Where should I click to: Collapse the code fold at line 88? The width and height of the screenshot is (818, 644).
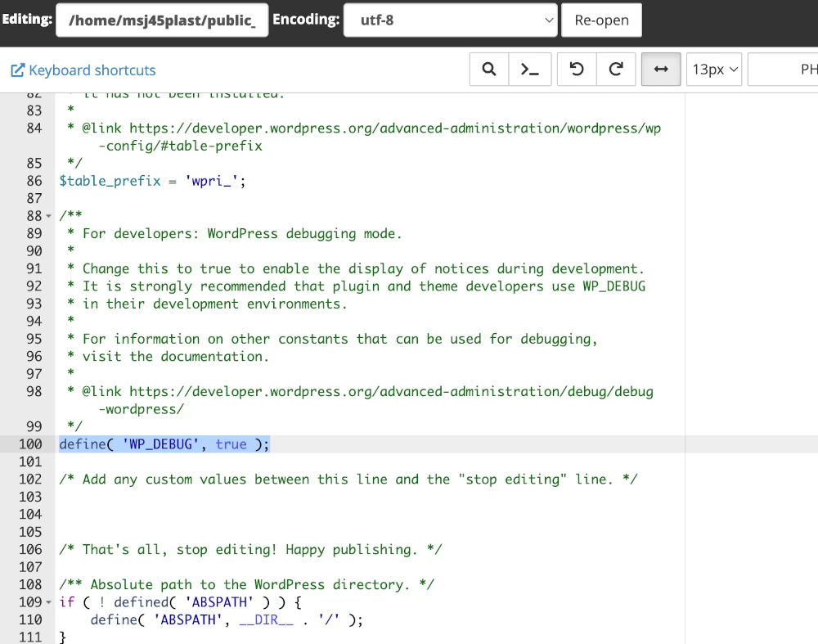[48, 216]
